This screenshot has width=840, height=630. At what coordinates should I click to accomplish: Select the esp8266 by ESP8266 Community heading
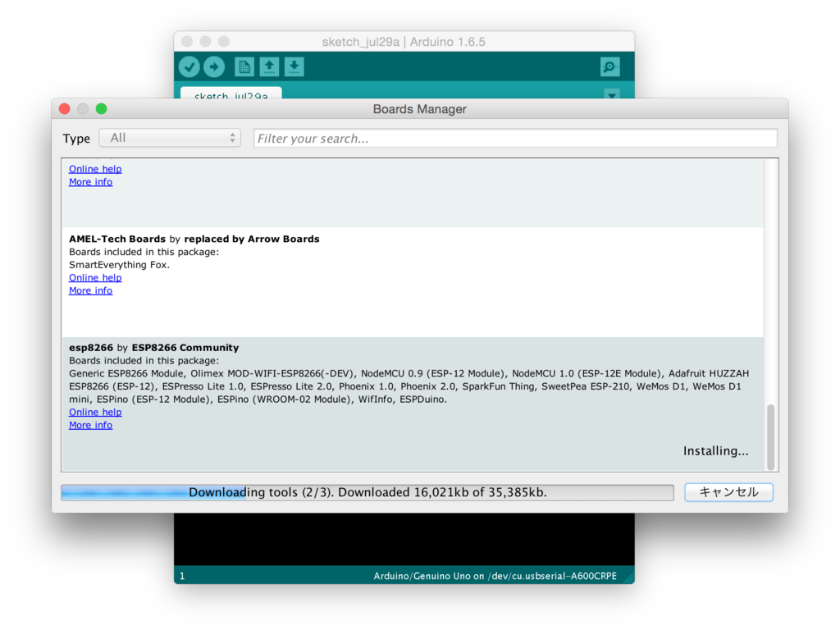coord(153,348)
